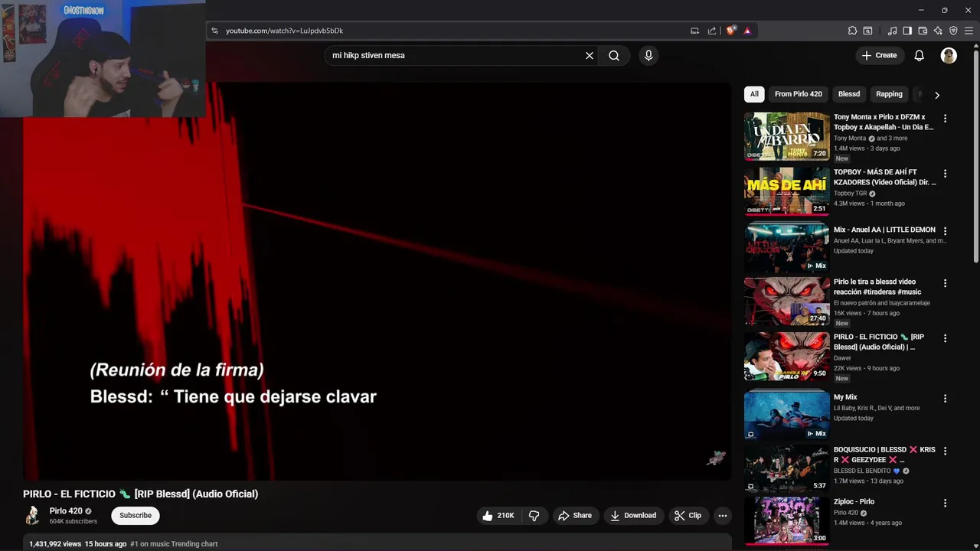Click the YouTube search magnifier button

(614, 55)
